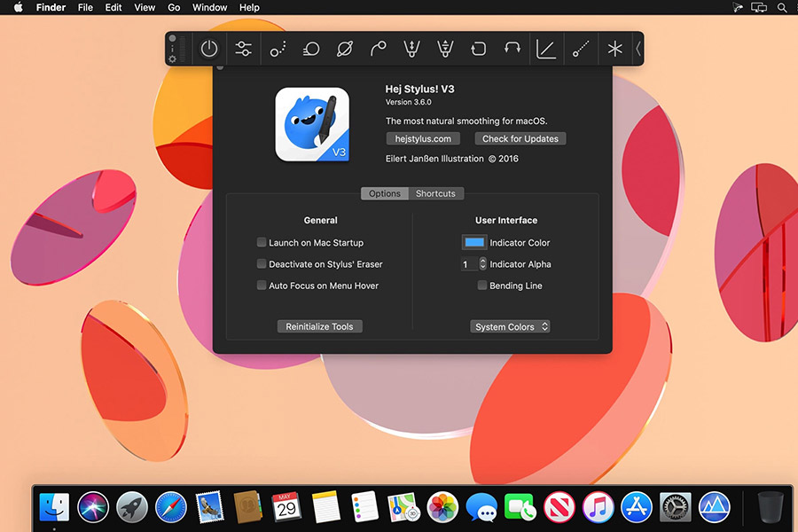Launch Siri from the Dock
Screen dimensions: 798x532
click(93, 507)
